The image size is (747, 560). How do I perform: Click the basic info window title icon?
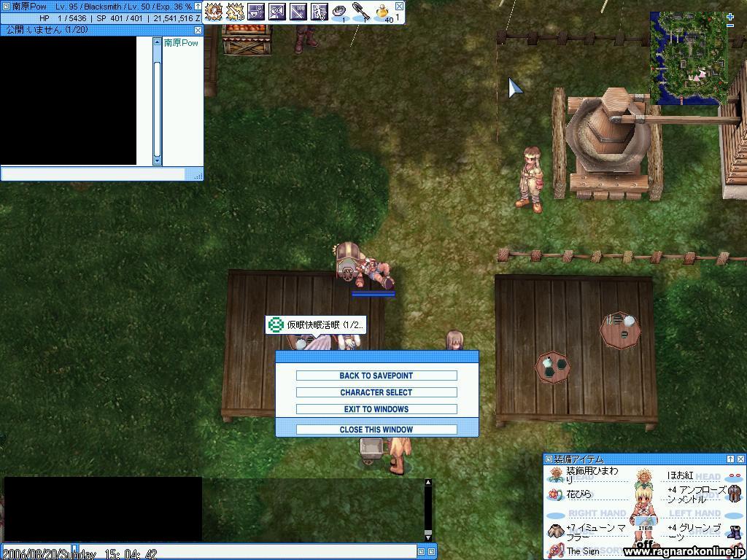pos(6,7)
